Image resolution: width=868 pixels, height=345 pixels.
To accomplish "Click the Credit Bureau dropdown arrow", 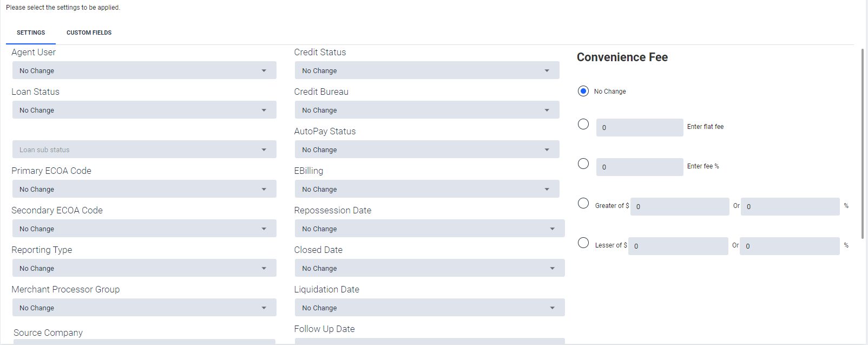I will coord(547,110).
